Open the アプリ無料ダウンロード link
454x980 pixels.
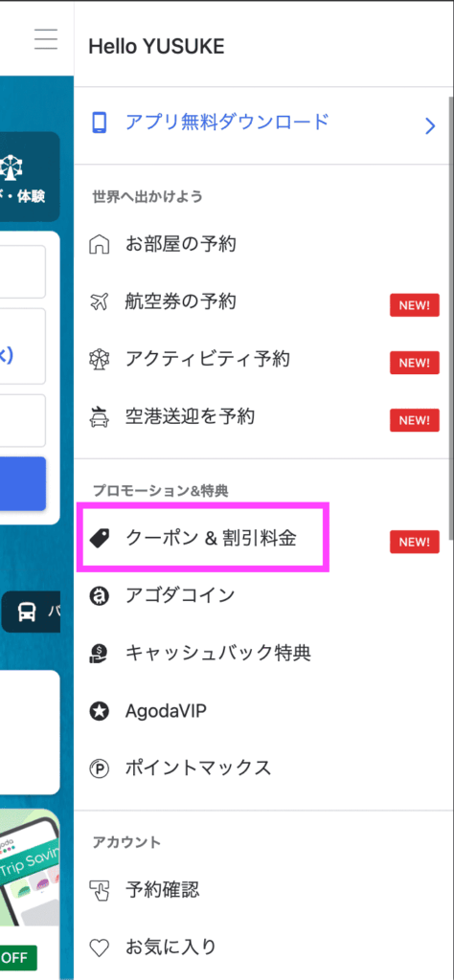coord(261,125)
